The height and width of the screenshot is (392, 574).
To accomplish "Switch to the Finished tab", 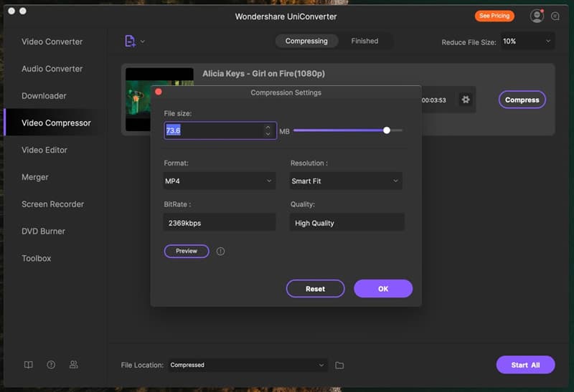I will [364, 41].
